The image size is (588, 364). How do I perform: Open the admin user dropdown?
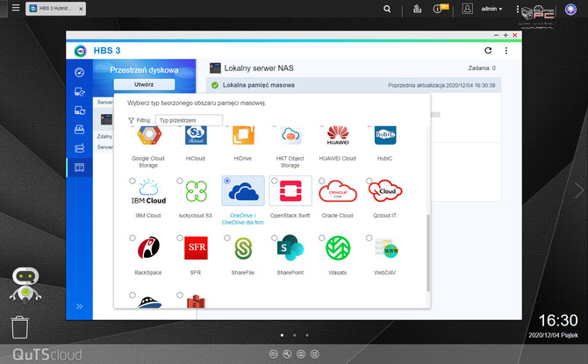[491, 9]
